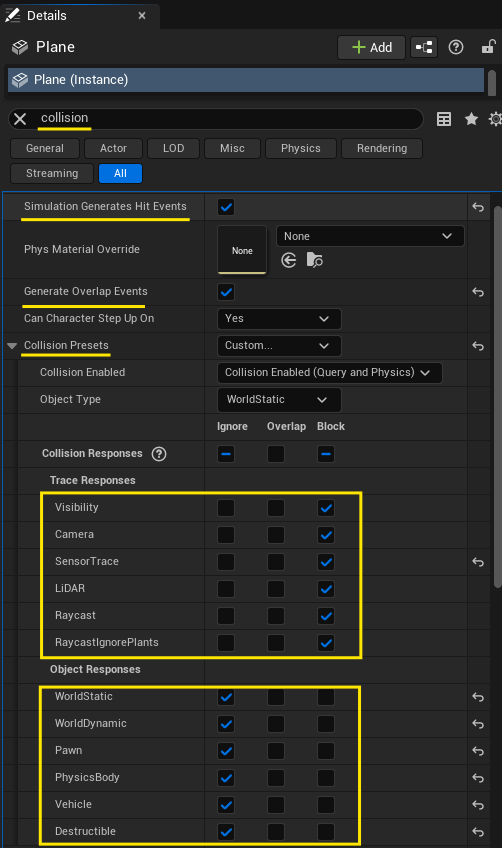Close the Details tab
This screenshot has height=848, width=502.
[142, 16]
